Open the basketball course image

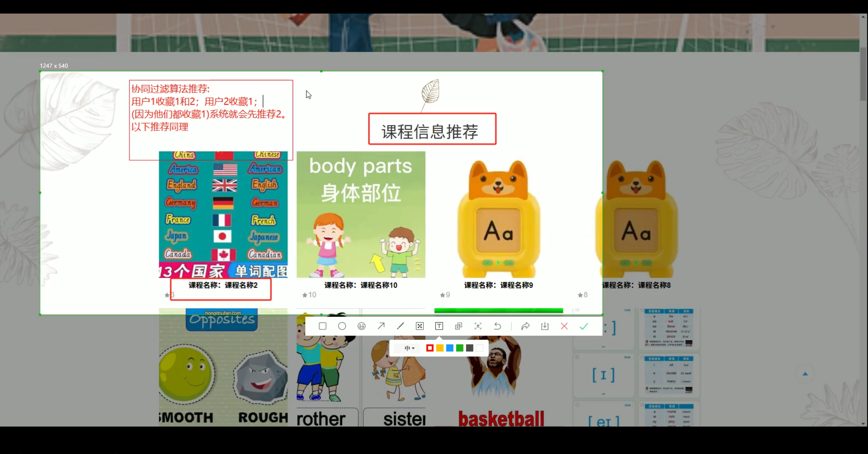tap(498, 367)
